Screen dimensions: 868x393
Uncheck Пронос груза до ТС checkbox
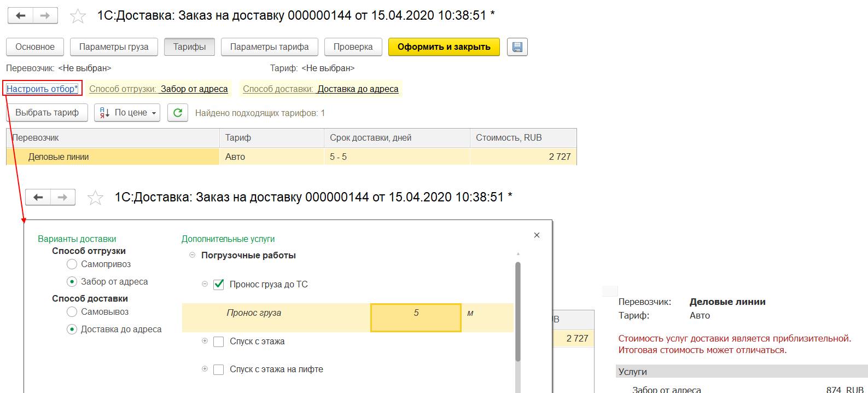click(219, 285)
